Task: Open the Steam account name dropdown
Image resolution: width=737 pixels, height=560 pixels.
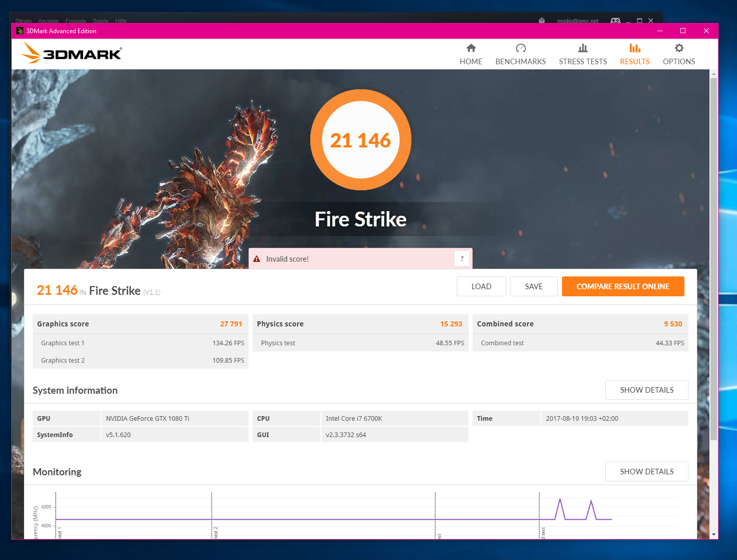Action: click(x=578, y=21)
